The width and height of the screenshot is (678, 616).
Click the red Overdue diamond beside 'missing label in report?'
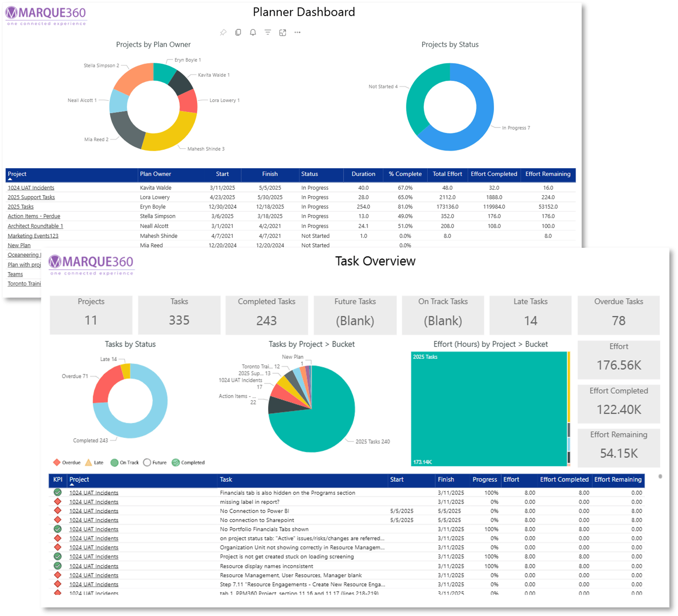click(58, 502)
